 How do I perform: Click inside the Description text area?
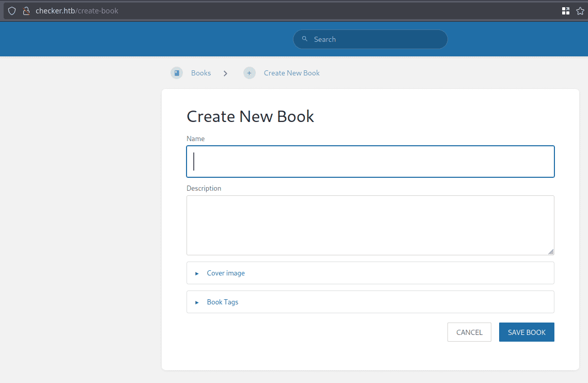pyautogui.click(x=370, y=225)
